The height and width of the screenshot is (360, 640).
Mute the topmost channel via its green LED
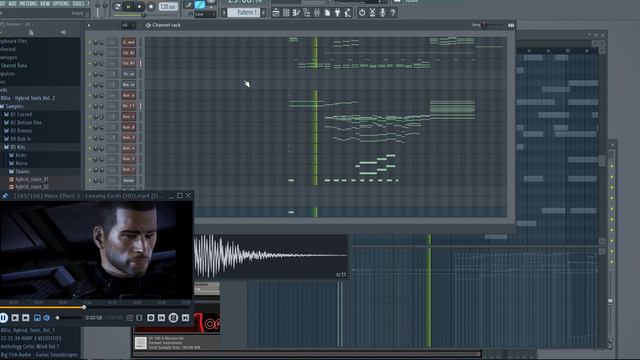pos(90,42)
